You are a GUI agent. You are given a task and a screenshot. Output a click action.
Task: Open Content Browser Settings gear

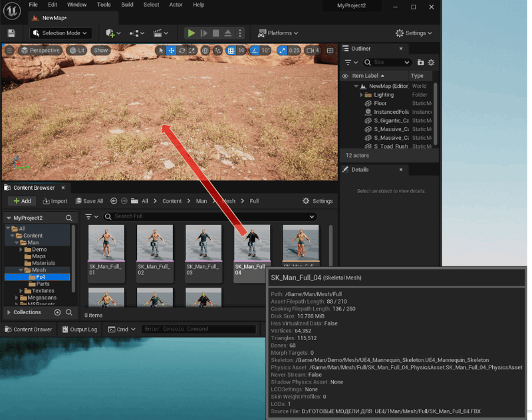[306, 200]
